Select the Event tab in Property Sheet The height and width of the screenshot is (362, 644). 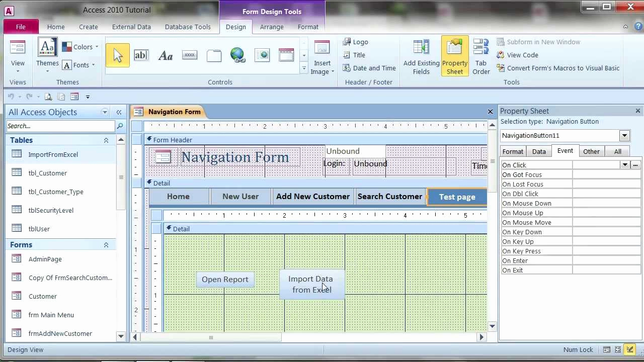coord(565,151)
